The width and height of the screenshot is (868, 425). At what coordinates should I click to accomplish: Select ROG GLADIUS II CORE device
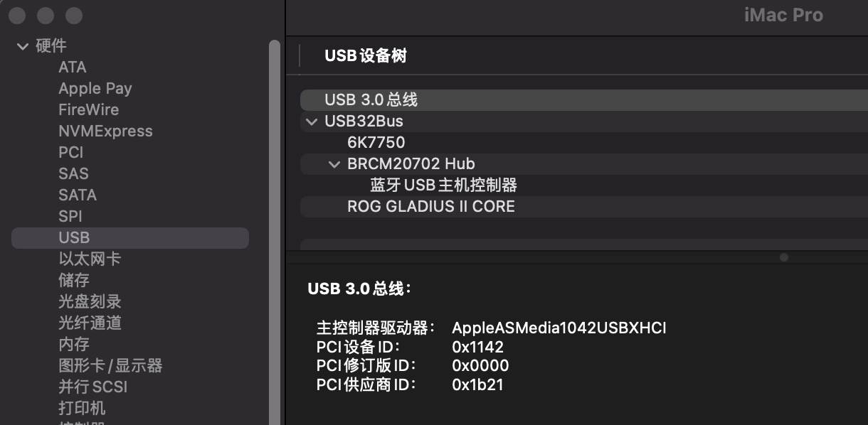tap(430, 207)
